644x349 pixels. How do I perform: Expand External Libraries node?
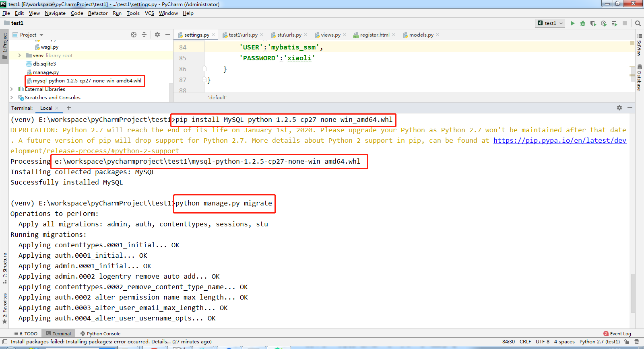pos(12,89)
